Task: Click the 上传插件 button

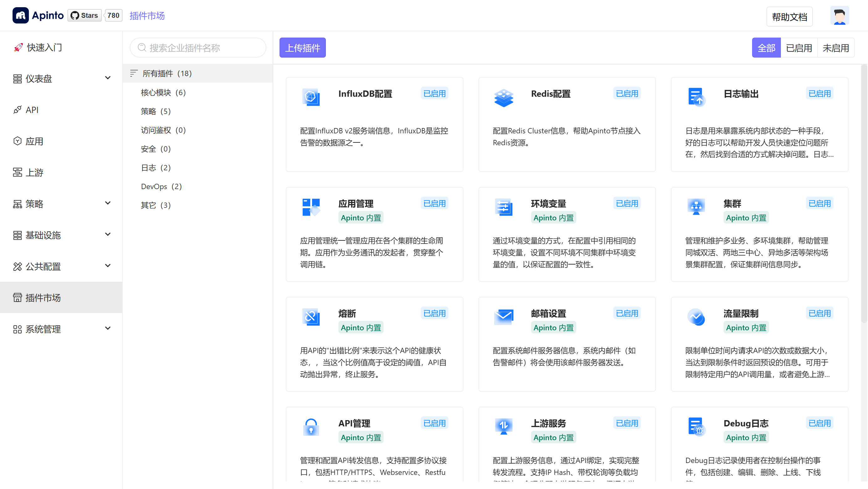Action: 303,48
